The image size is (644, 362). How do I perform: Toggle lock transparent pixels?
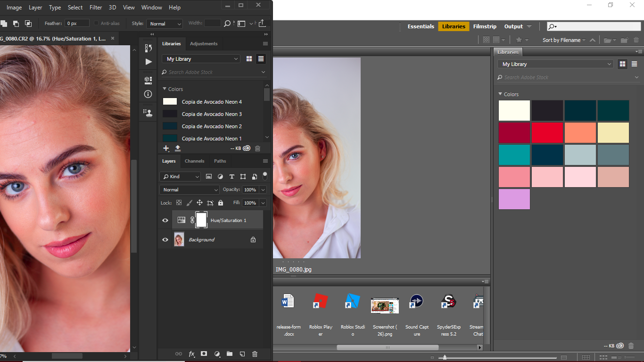179,203
